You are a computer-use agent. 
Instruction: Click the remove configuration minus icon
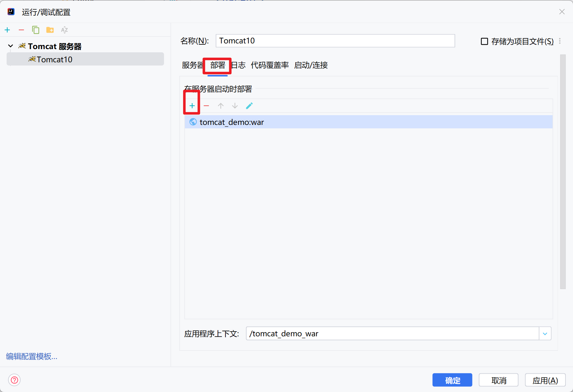21,30
